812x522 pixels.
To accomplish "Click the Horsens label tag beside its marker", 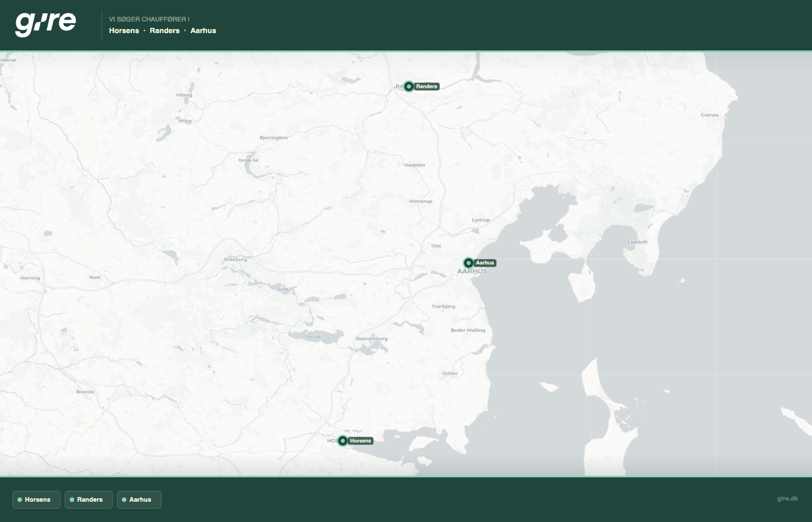I will 360,441.
